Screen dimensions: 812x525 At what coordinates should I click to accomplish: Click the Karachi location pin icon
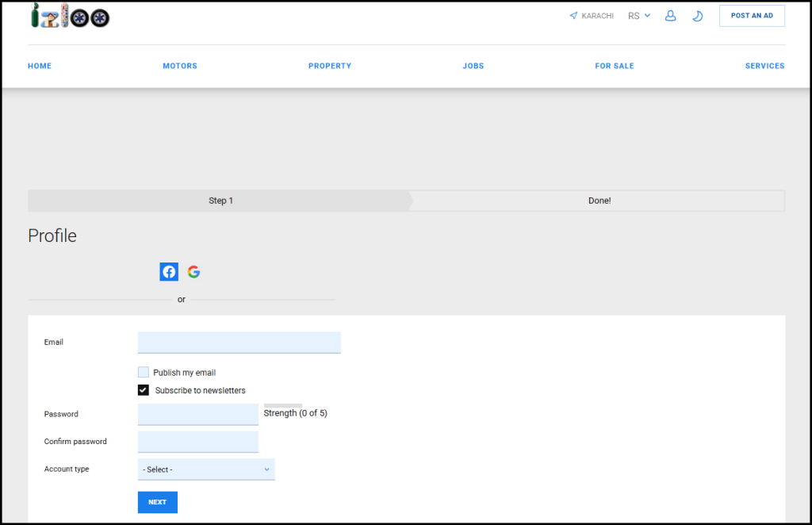point(573,15)
